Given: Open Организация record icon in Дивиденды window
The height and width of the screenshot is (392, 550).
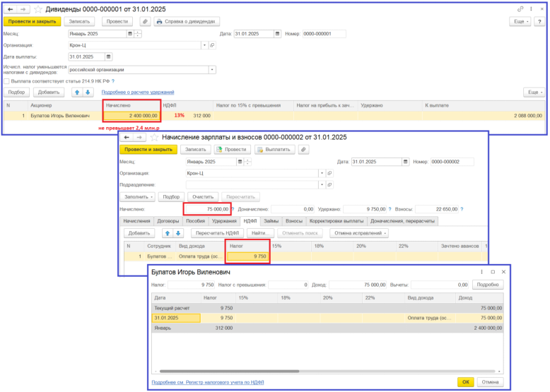Looking at the screenshot, I should pyautogui.click(x=212, y=45).
